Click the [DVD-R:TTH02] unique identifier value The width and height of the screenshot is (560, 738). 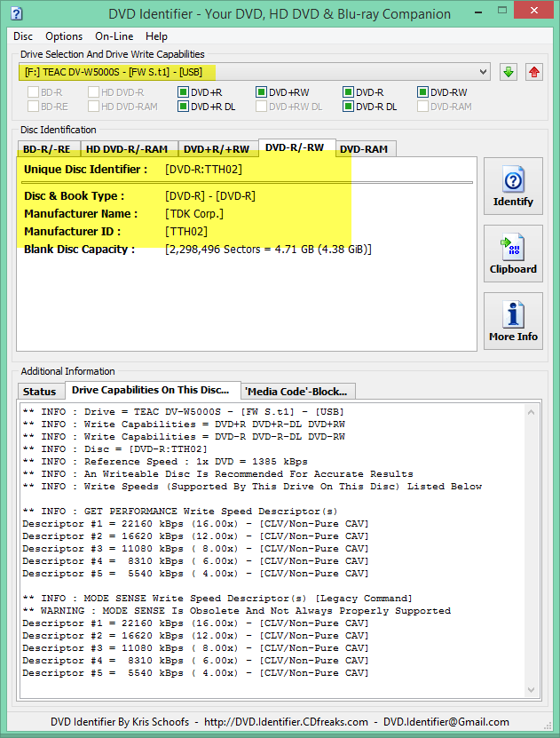click(x=203, y=170)
